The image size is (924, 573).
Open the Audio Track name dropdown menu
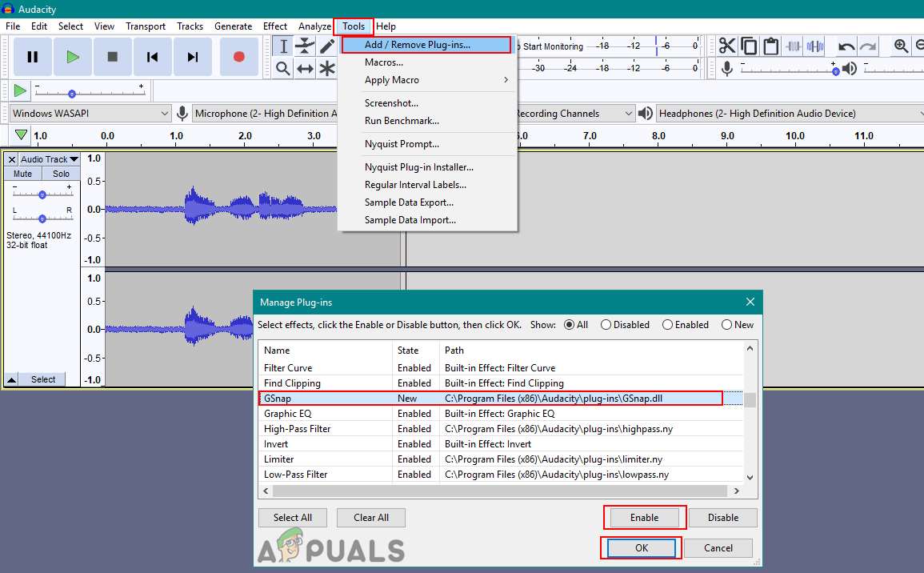(x=50, y=159)
